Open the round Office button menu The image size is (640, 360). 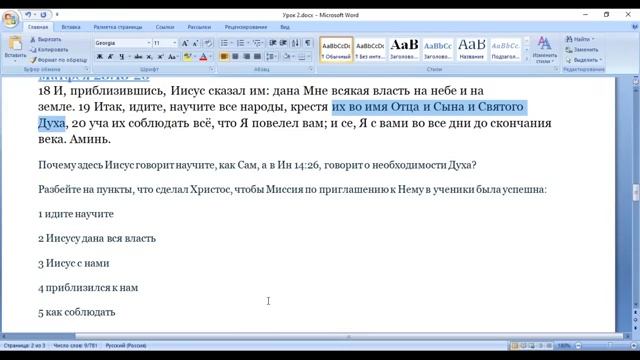click(x=10, y=19)
